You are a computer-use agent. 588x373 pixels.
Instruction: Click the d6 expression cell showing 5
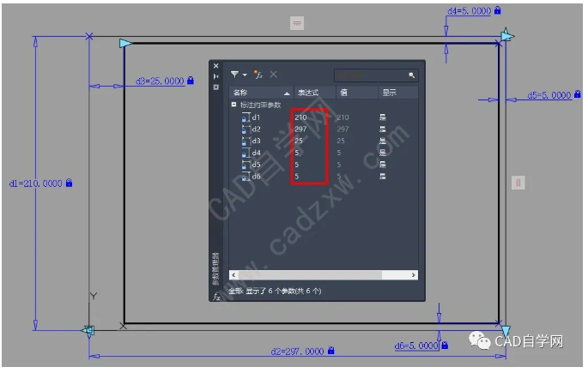coord(297,177)
